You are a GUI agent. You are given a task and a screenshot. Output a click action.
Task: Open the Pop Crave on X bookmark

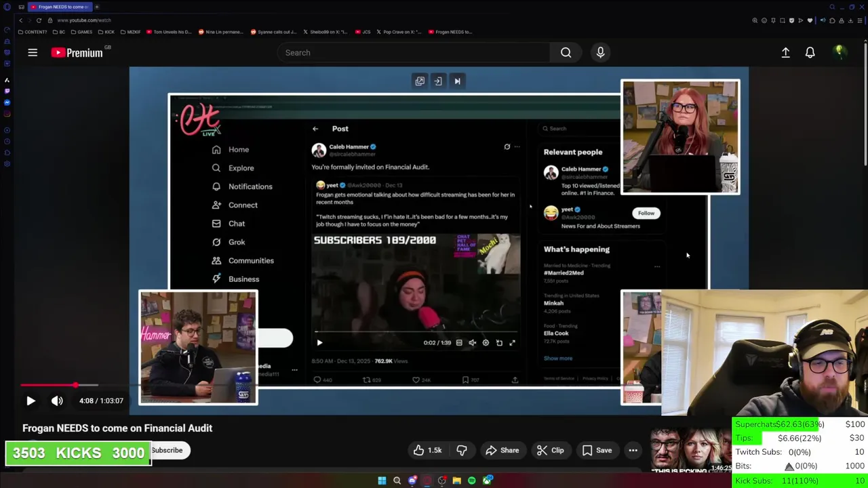pyautogui.click(x=399, y=32)
